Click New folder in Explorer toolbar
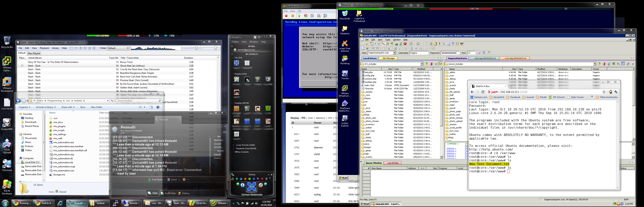The image size is (644, 207). (96, 107)
